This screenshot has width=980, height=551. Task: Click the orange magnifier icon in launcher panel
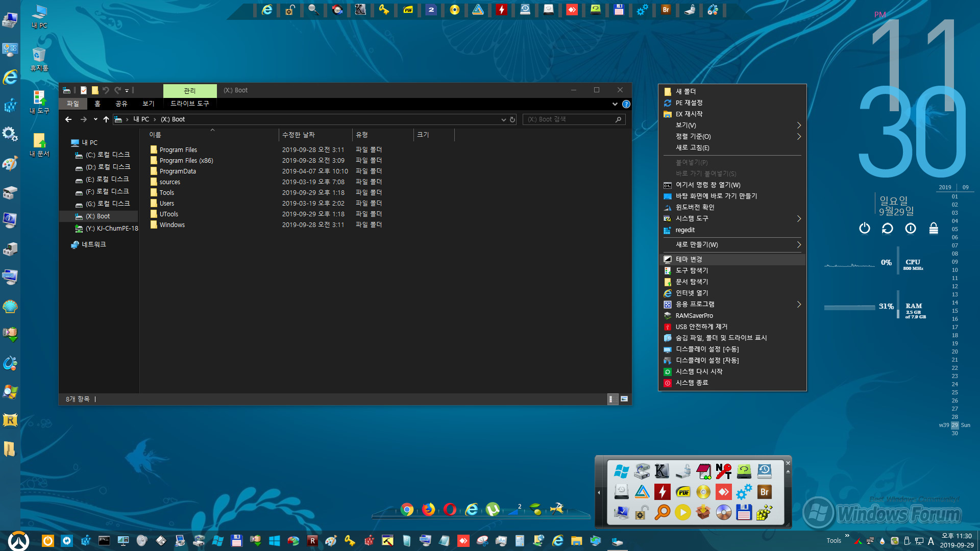[x=663, y=512]
